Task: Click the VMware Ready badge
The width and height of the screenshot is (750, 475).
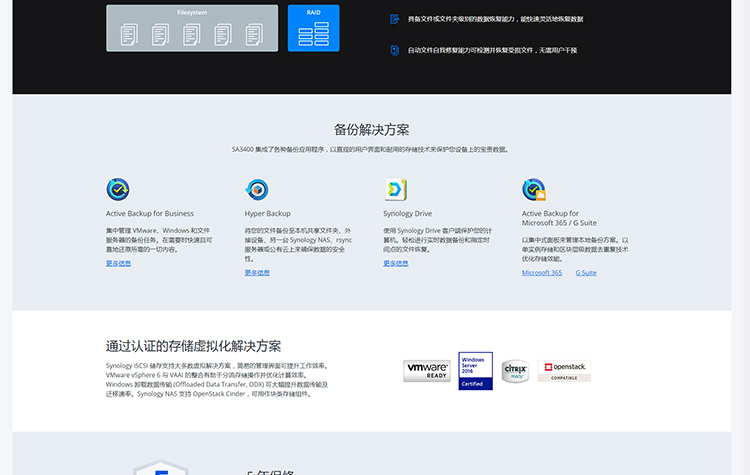Action: click(x=427, y=371)
